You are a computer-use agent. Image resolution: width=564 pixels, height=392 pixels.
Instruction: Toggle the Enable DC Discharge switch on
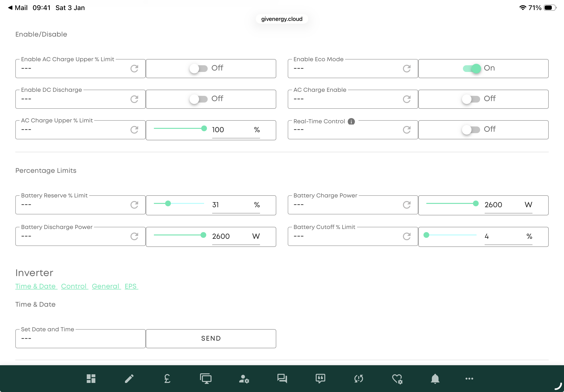tap(198, 99)
